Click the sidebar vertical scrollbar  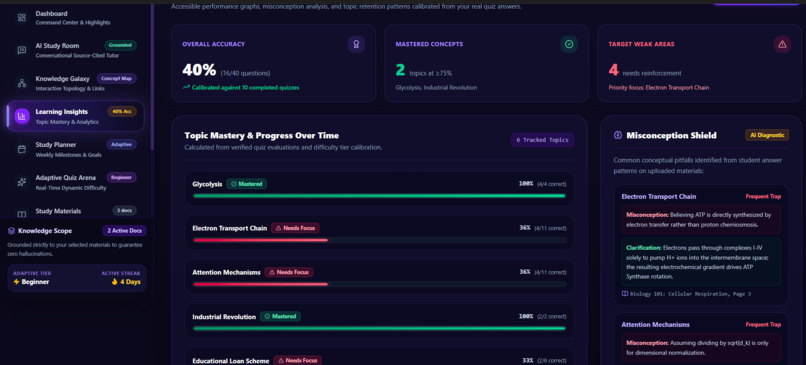click(152, 77)
